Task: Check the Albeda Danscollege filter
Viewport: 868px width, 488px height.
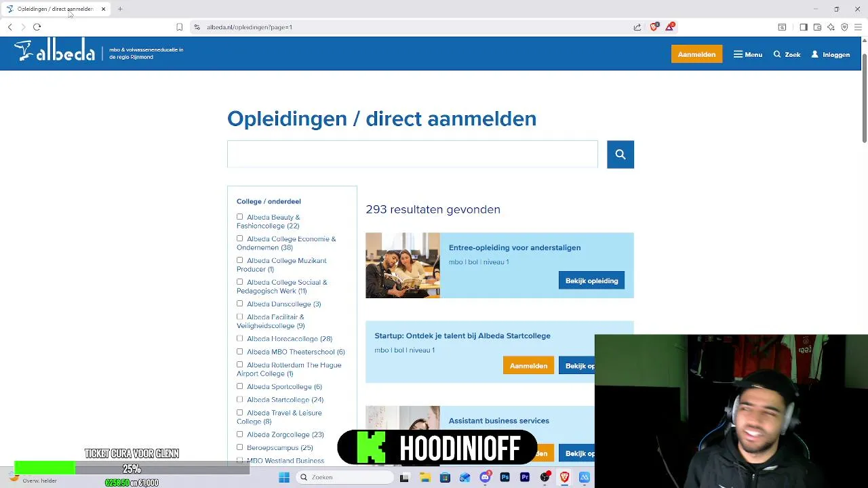Action: point(239,304)
